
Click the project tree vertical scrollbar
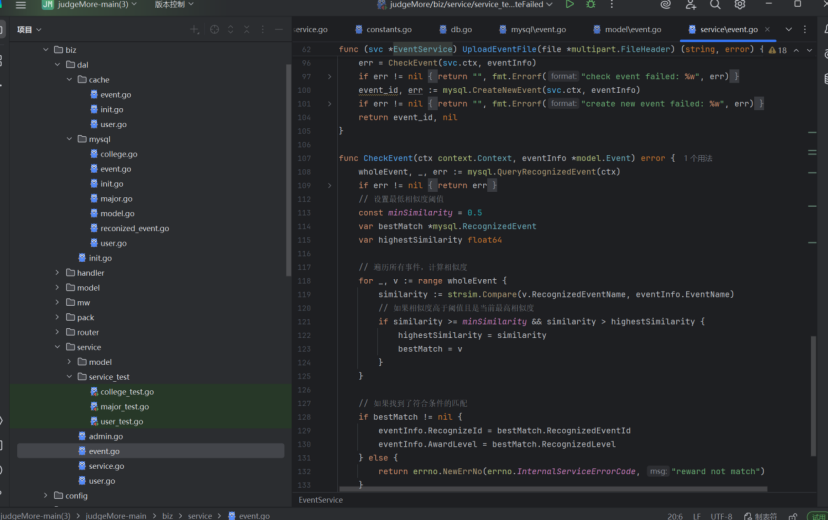pyautogui.click(x=288, y=170)
